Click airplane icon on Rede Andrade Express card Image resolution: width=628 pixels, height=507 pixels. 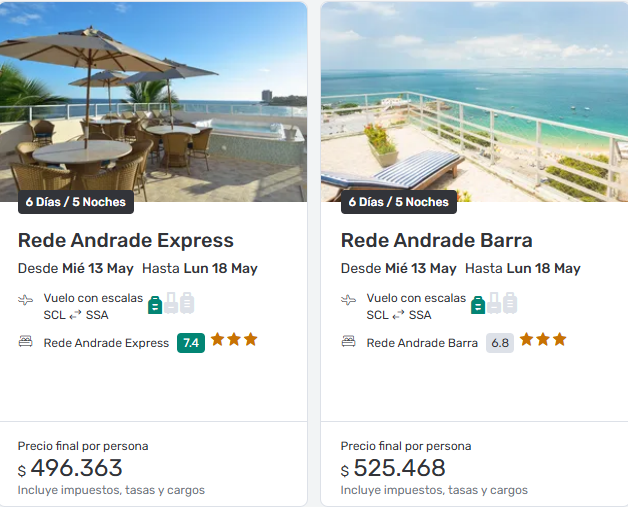tap(26, 300)
